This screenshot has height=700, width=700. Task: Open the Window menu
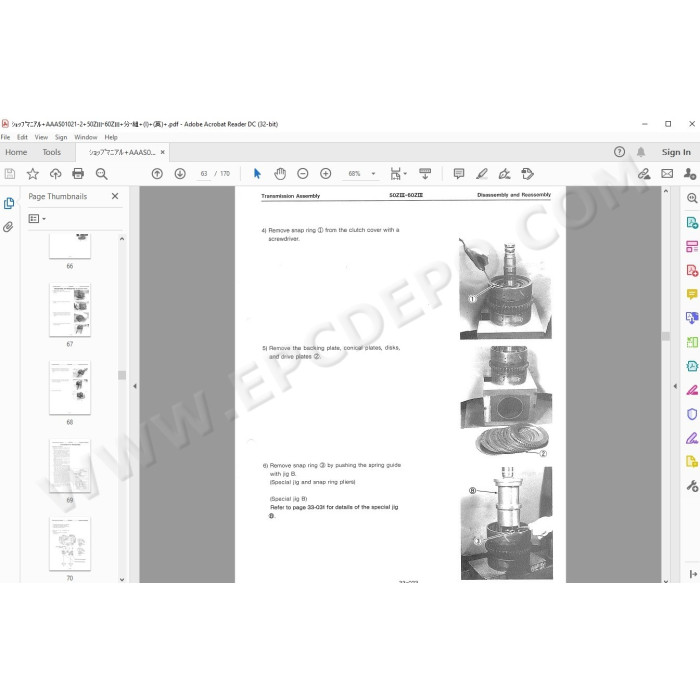click(86, 137)
